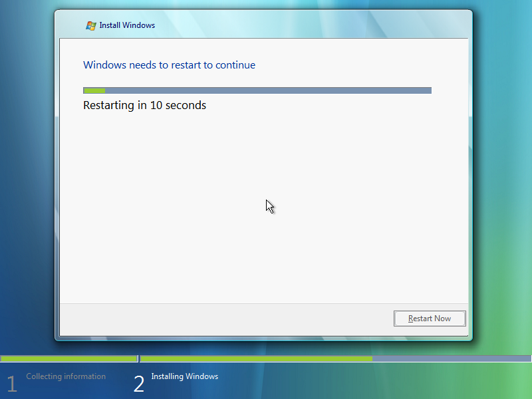Select the 'Installing Windows' stage label
Screen dimensions: 532x399
[x=184, y=376]
